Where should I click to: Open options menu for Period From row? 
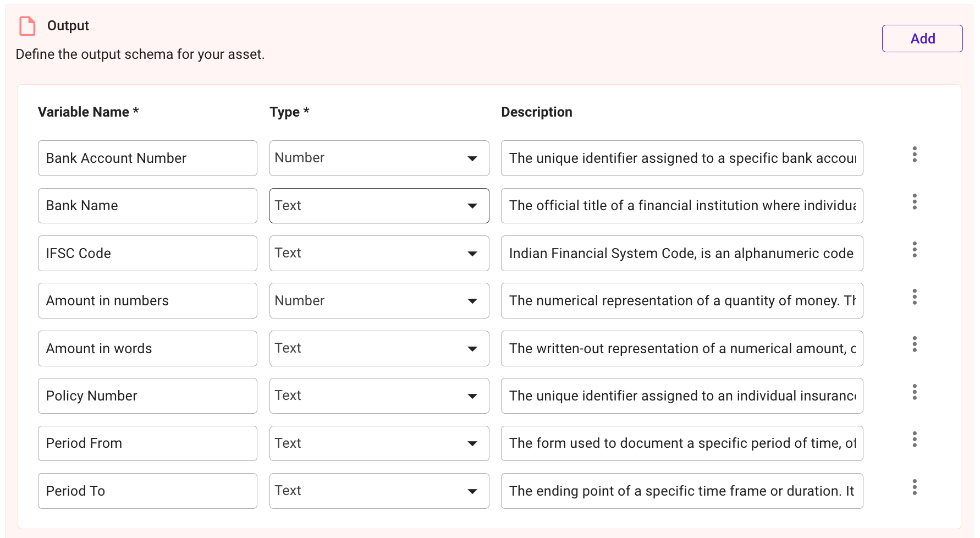tap(915, 440)
